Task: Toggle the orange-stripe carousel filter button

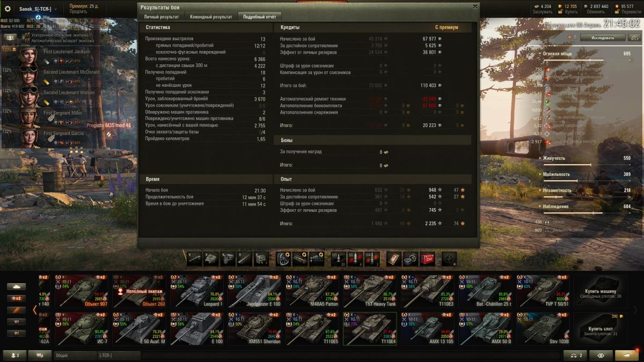Action: point(16,310)
